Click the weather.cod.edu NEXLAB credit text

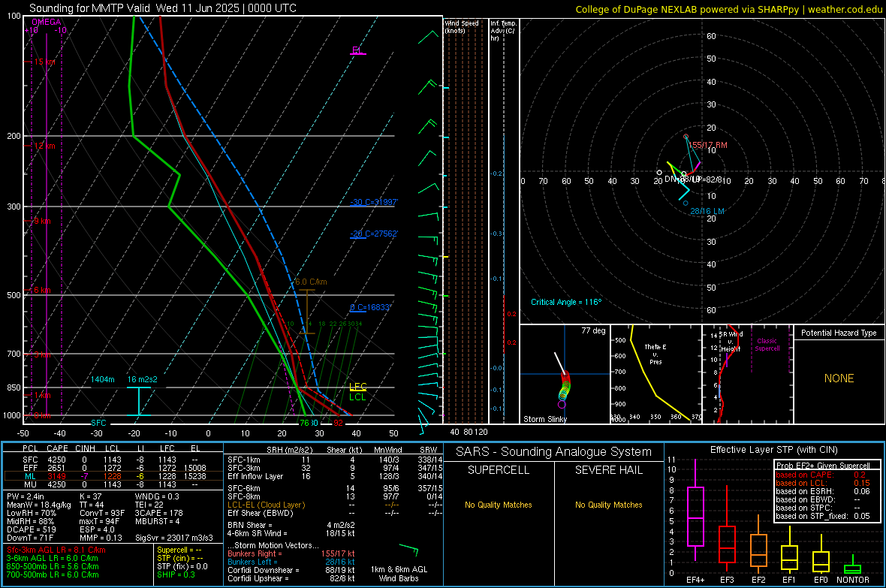click(x=728, y=9)
